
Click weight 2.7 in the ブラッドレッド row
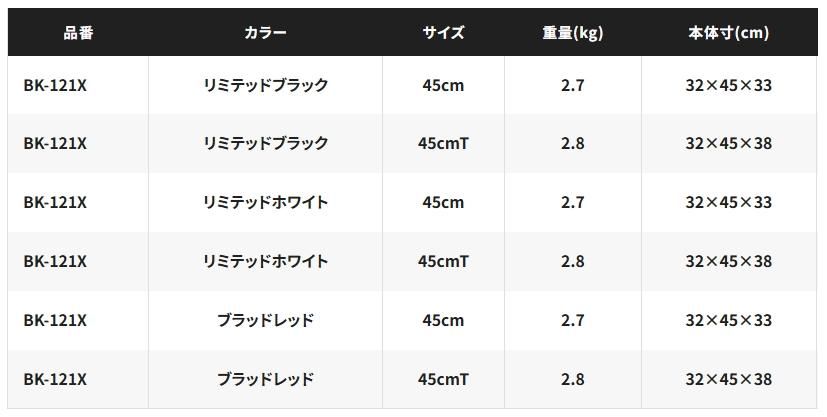pos(573,320)
